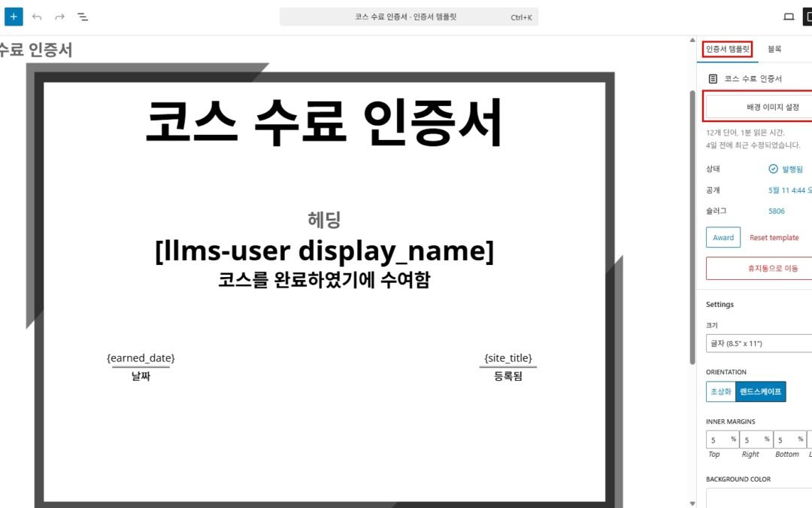Open the block inserter plus button
Image resolution: width=812 pixels, height=508 pixels.
click(14, 17)
